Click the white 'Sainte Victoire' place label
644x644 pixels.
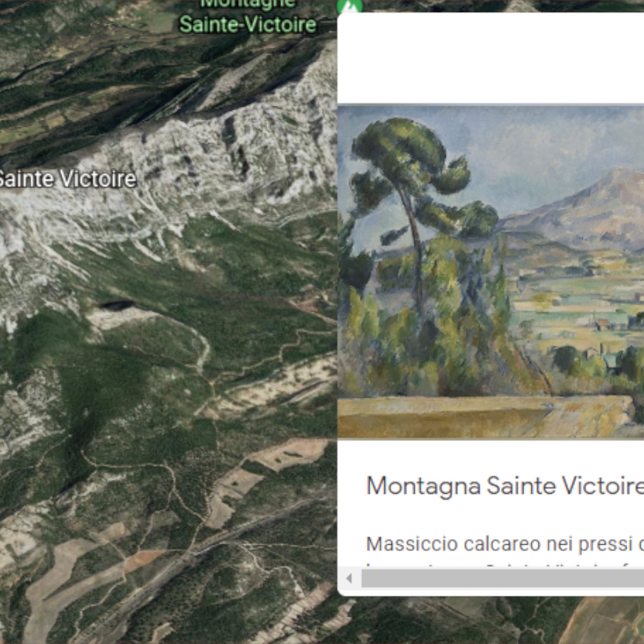click(x=68, y=178)
